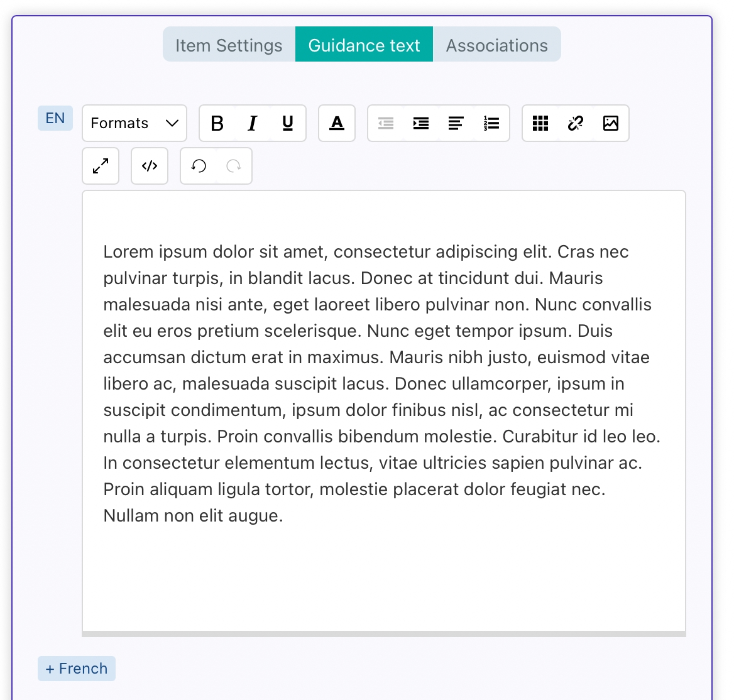734x700 pixels.
Task: Click the increase indent icon
Action: pyautogui.click(x=421, y=123)
